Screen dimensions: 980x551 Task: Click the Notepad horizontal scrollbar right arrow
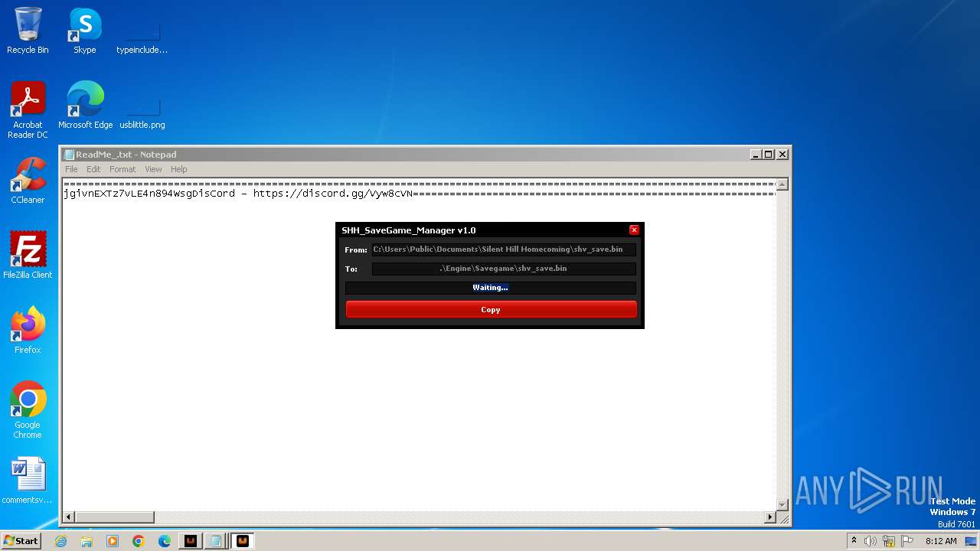click(x=770, y=517)
